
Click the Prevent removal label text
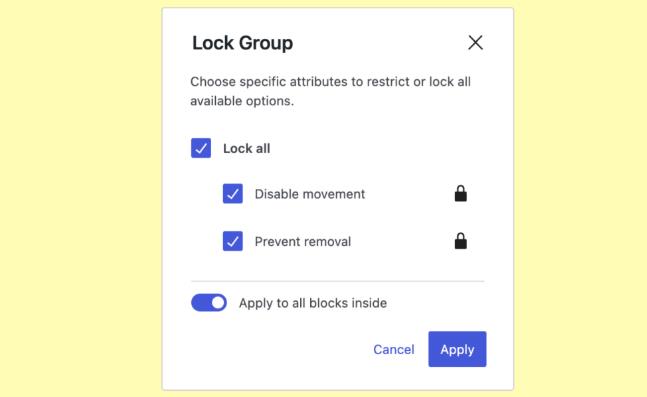pyautogui.click(x=303, y=241)
